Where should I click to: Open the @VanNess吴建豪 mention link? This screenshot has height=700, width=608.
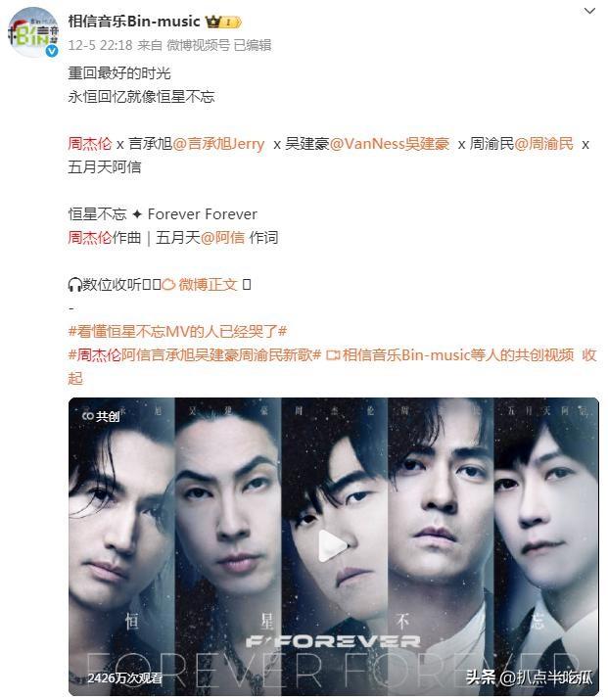[x=390, y=144]
